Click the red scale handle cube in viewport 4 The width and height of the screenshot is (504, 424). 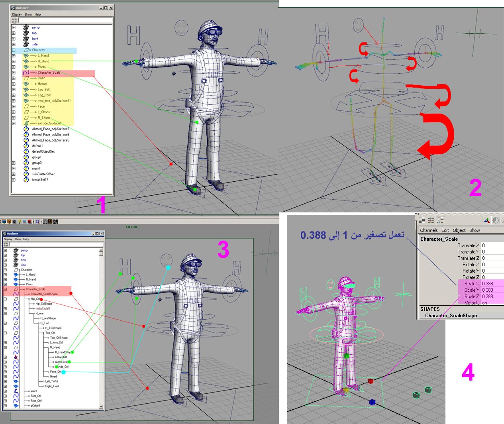click(371, 381)
